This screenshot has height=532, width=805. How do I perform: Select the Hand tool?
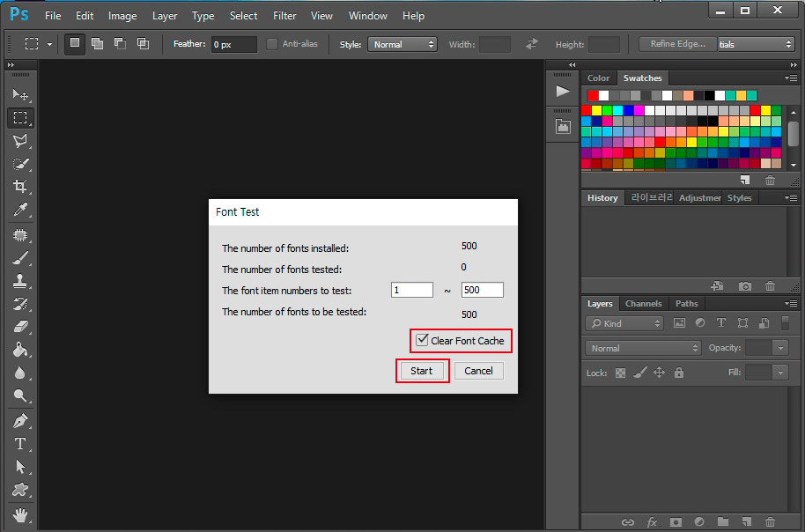(x=20, y=514)
